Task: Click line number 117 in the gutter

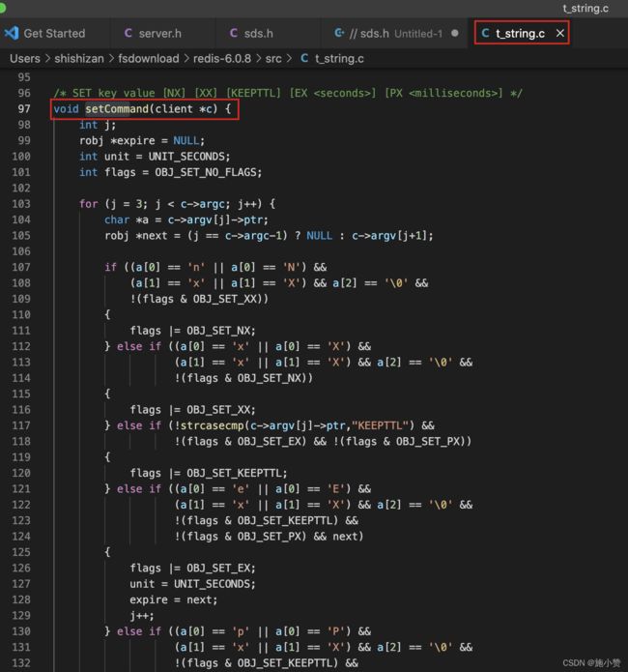Action: pyautogui.click(x=21, y=425)
